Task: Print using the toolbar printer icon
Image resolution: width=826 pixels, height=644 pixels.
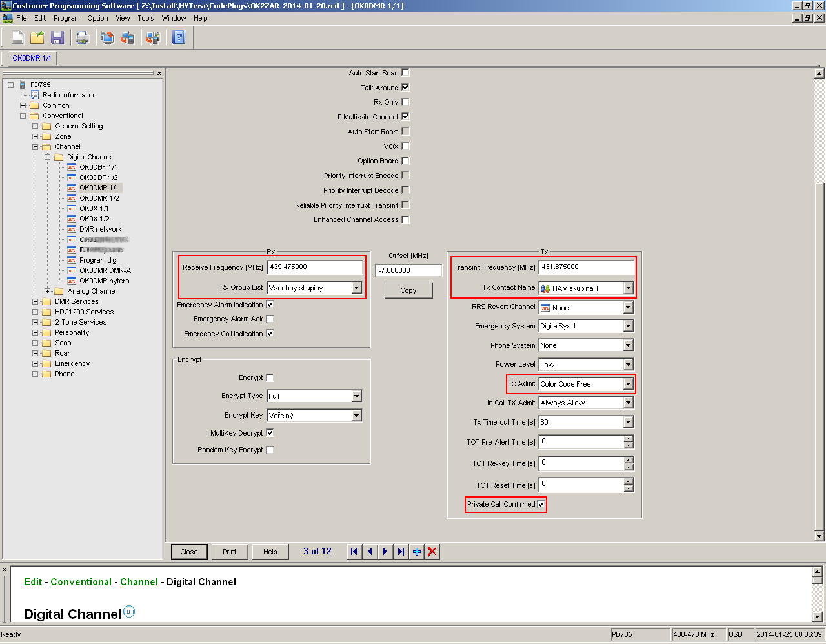Action: (x=82, y=37)
